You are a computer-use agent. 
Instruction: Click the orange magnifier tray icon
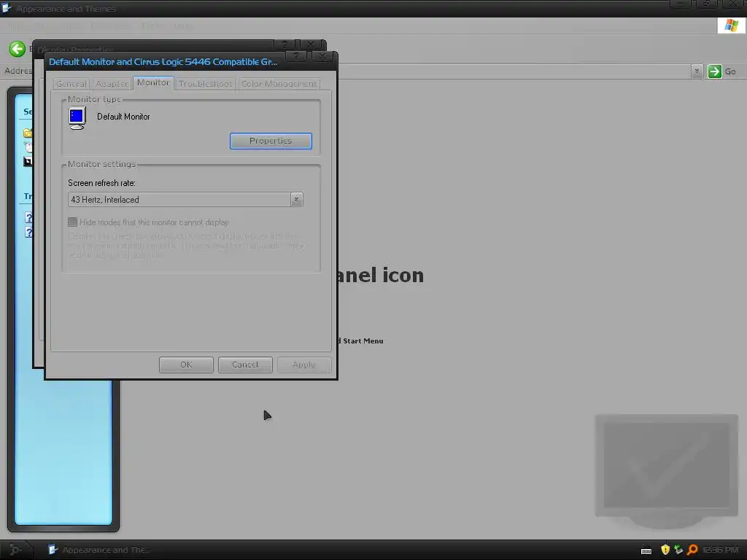692,550
